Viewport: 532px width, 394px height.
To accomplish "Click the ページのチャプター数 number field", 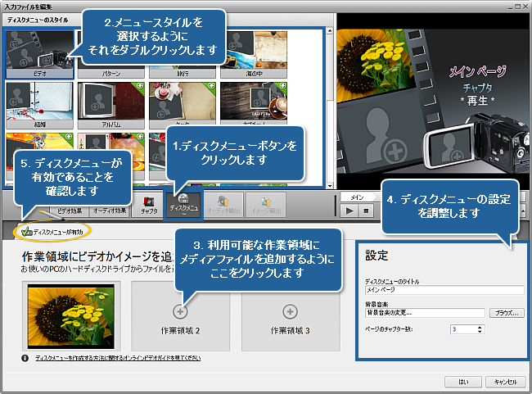I will pyautogui.click(x=463, y=329).
